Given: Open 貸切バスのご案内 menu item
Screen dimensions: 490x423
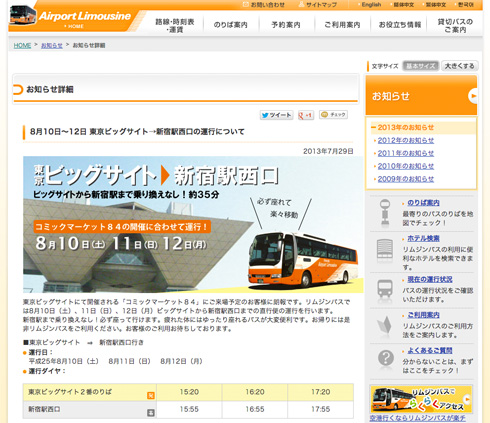Looking at the screenshot, I should (x=455, y=25).
